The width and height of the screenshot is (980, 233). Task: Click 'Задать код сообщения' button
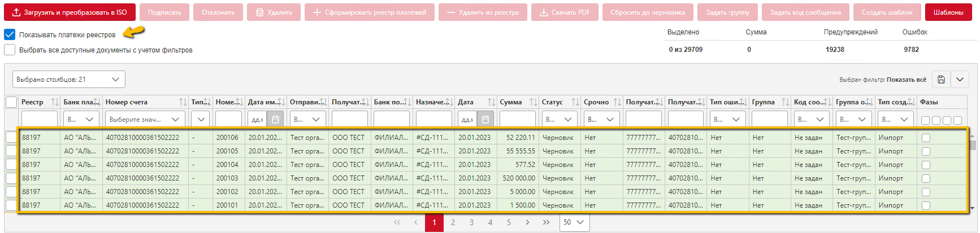(x=805, y=12)
